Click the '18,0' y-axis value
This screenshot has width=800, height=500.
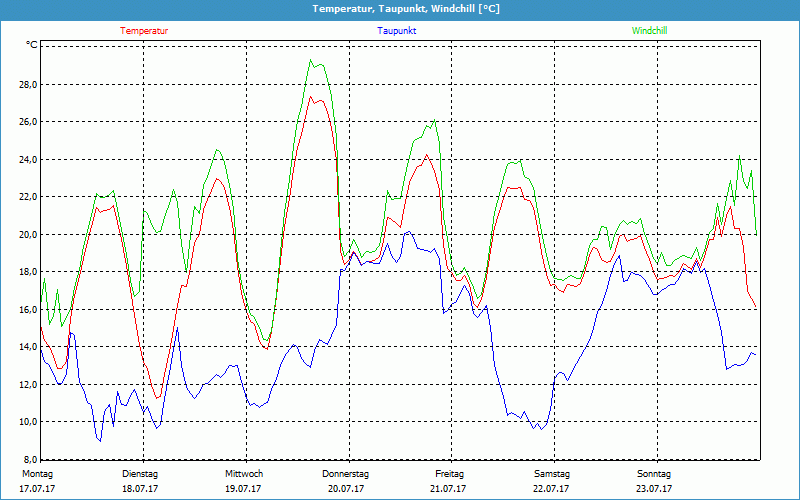tap(28, 272)
